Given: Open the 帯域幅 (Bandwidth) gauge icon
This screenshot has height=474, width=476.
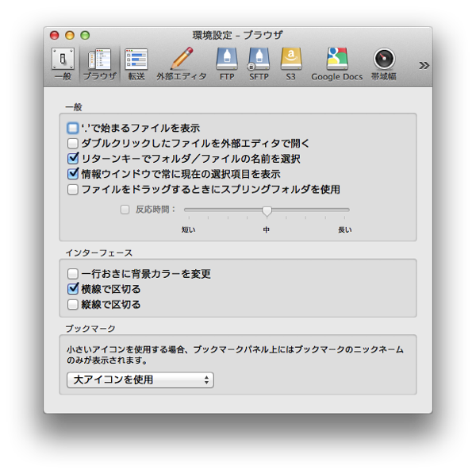Looking at the screenshot, I should (x=384, y=64).
